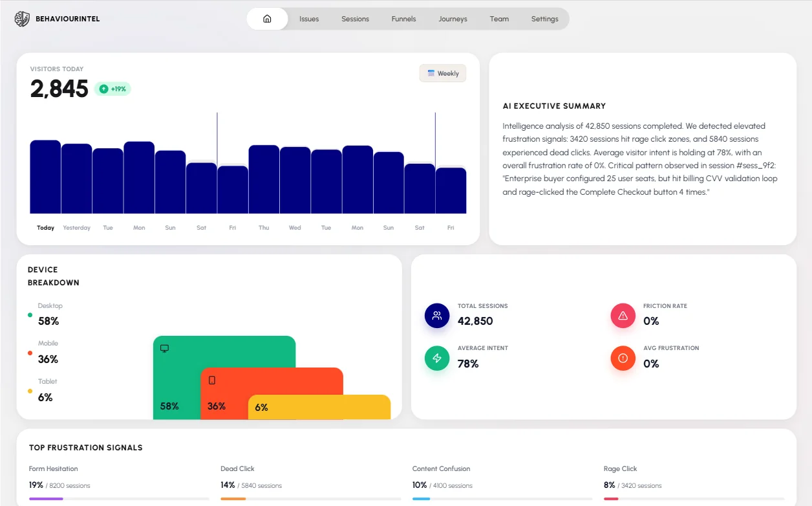Click the BehaviourIntel brain logo icon
812x506 pixels.
click(23, 19)
